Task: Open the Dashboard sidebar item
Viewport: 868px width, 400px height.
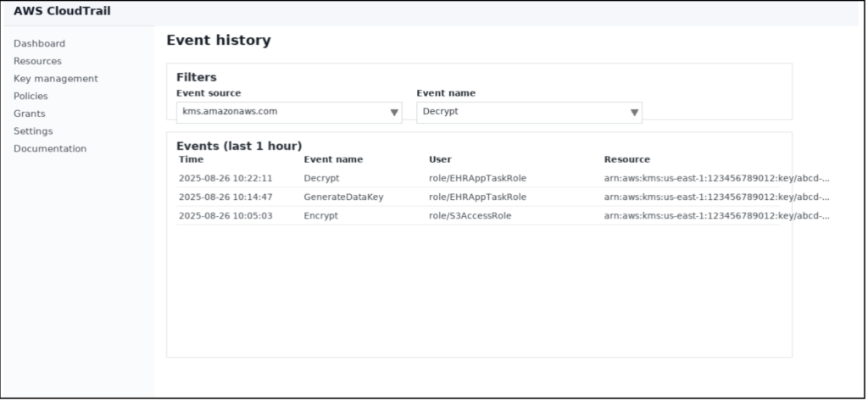Action: point(39,43)
